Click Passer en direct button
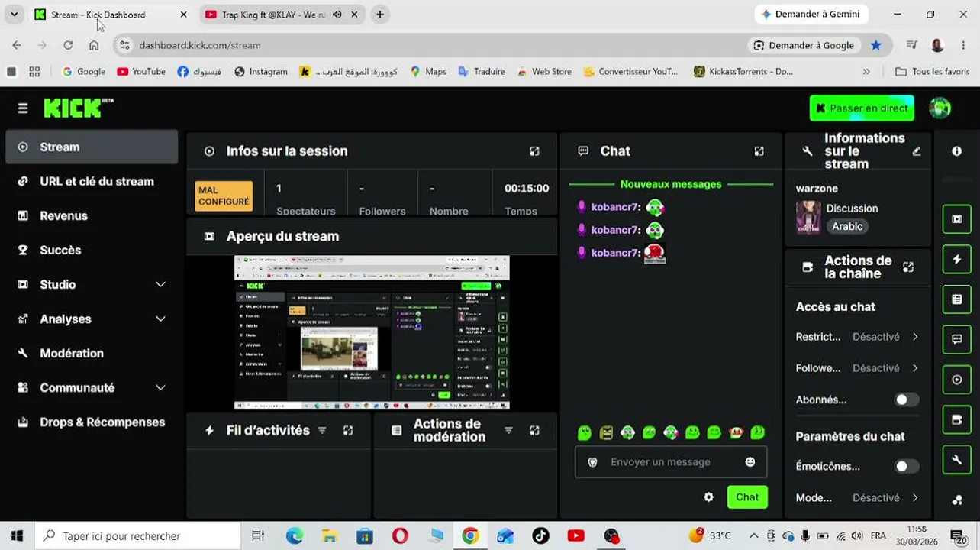Image resolution: width=980 pixels, height=550 pixels. click(862, 108)
